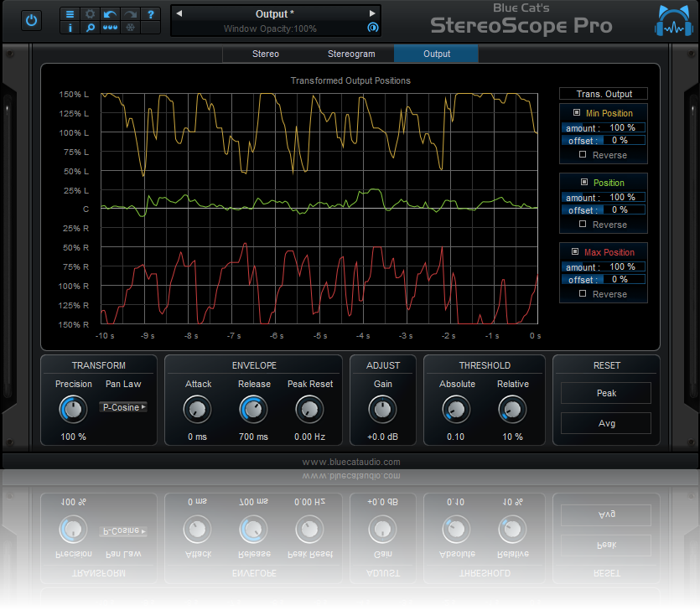Go to previous preset with left arrow

[179, 13]
